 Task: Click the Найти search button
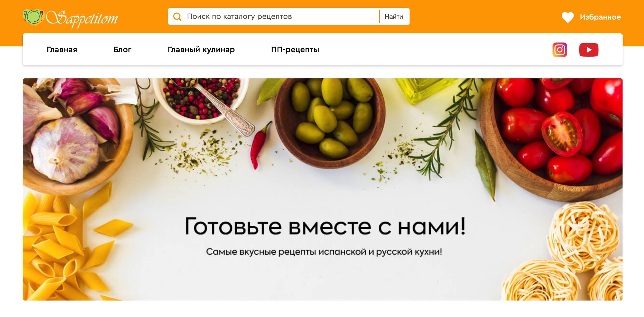click(394, 17)
